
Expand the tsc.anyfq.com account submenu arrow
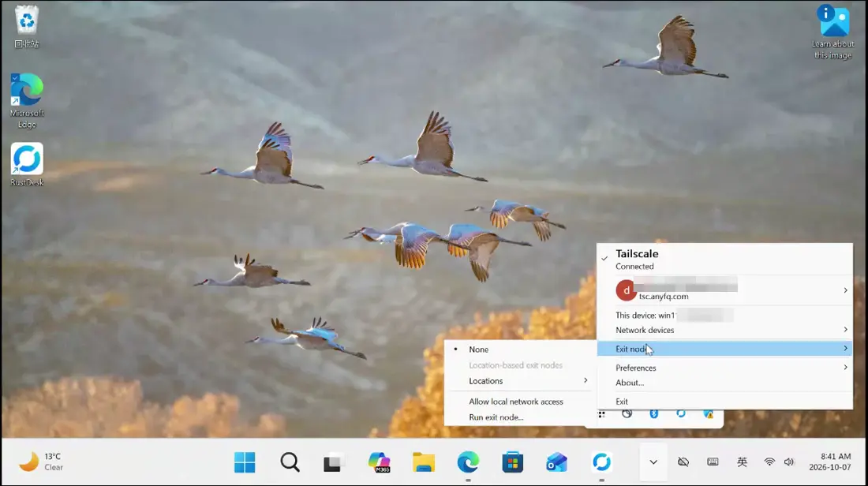[x=845, y=290]
